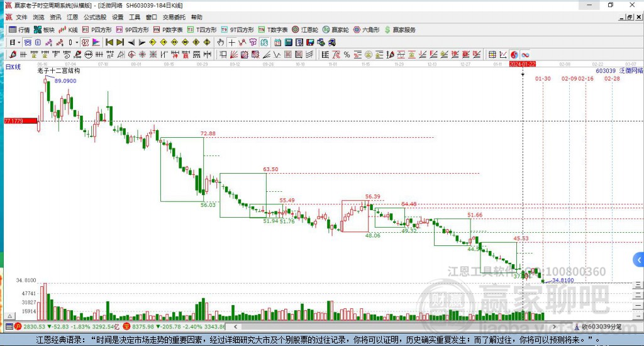Toggle the highlighted teal icon after crosshair

click(264, 42)
